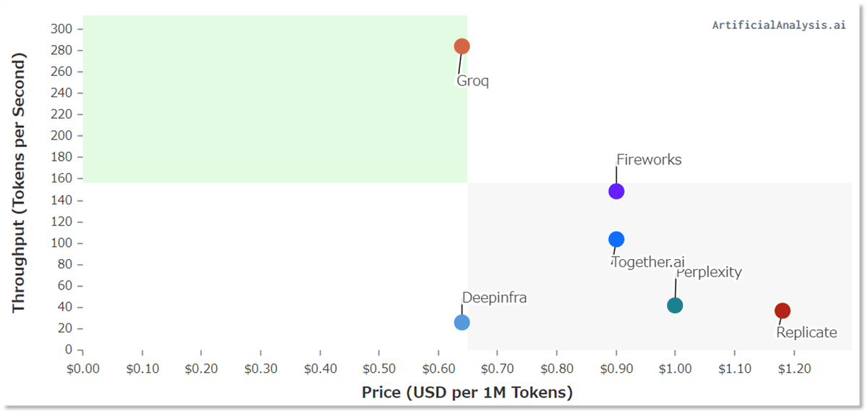Click the 300 y-axis tick label

tap(61, 29)
